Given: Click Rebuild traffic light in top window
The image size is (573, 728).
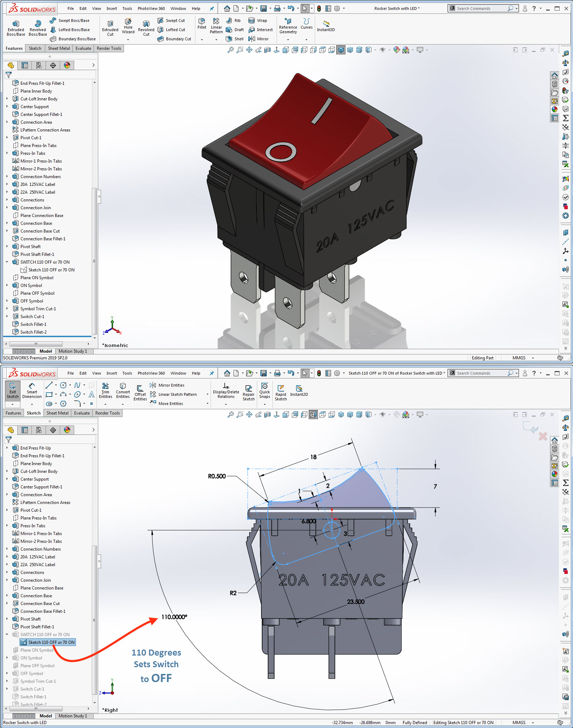Looking at the screenshot, I should 319,8.
